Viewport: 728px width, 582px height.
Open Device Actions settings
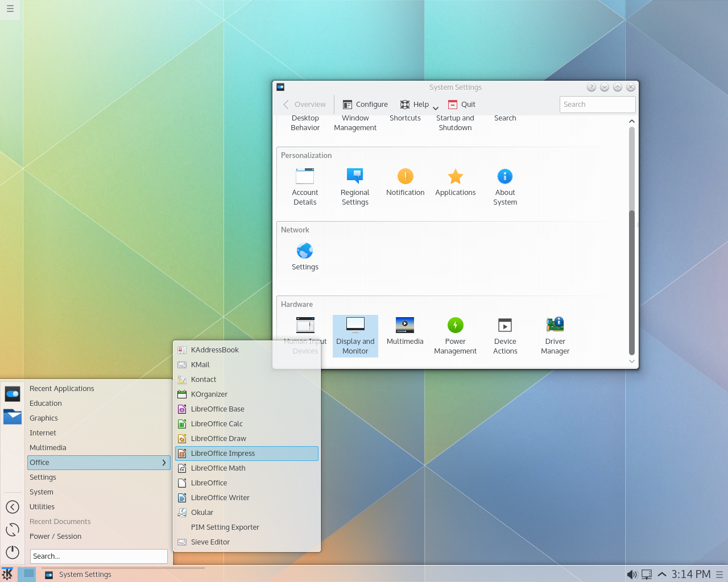coord(505,336)
